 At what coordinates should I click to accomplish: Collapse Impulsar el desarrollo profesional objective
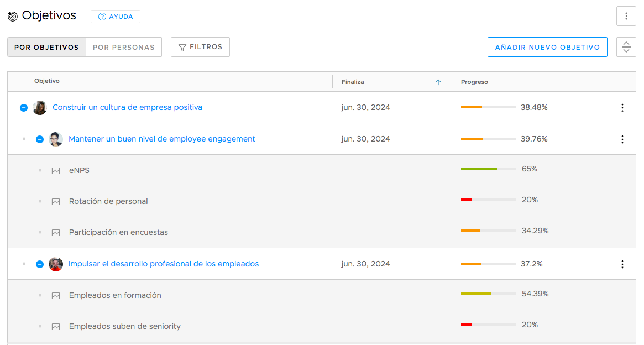click(x=40, y=264)
